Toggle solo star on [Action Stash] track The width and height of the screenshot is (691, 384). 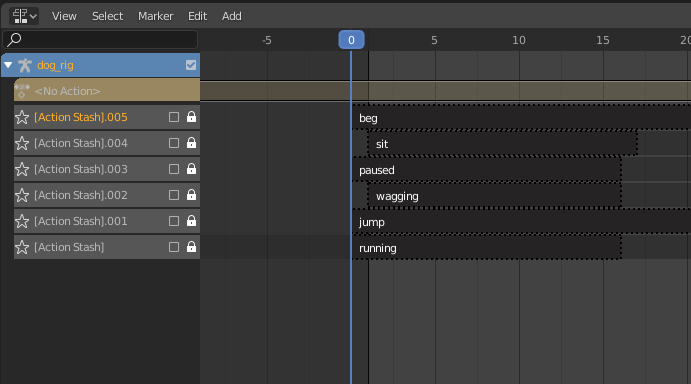pyautogui.click(x=22, y=247)
